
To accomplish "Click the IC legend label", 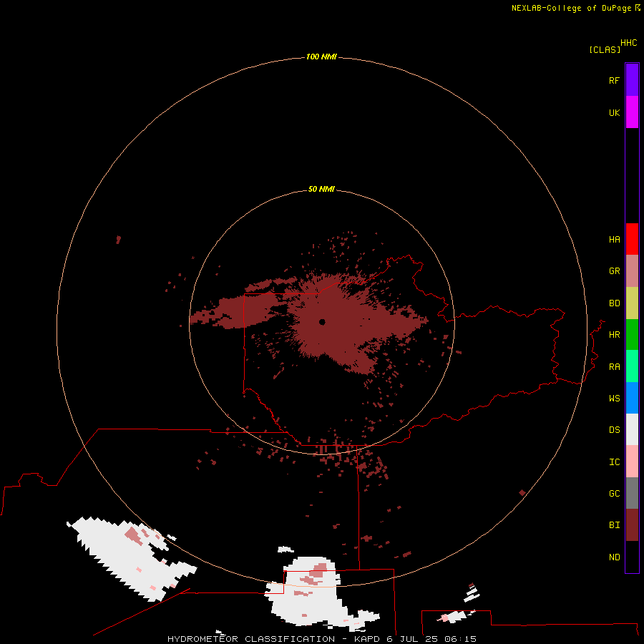I will [x=614, y=462].
